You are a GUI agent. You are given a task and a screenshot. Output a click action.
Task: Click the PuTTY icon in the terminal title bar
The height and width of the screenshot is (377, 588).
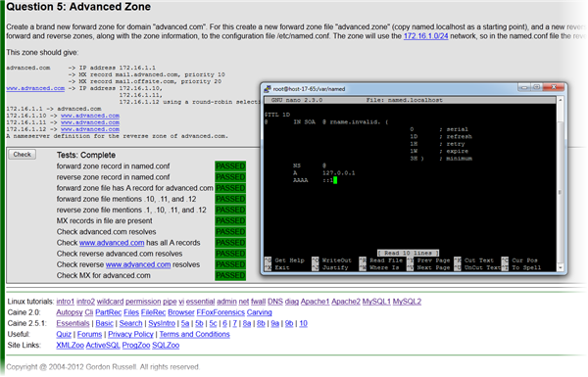[x=267, y=89]
